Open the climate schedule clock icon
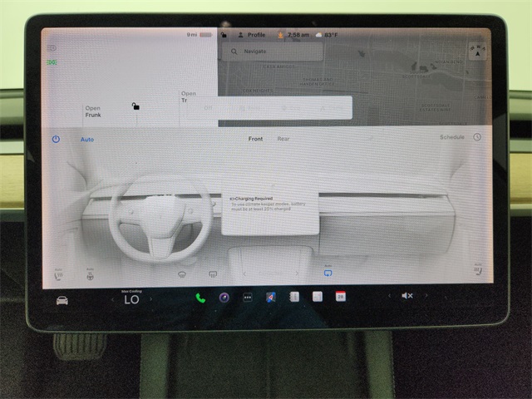The image size is (532, 399). click(x=477, y=137)
